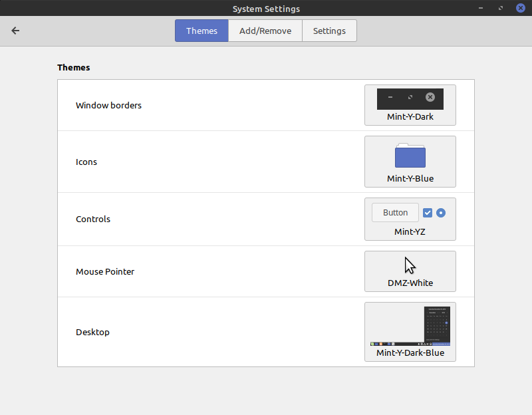Click the sample "Button" in Controls preview
532x415 pixels.
tap(395, 213)
